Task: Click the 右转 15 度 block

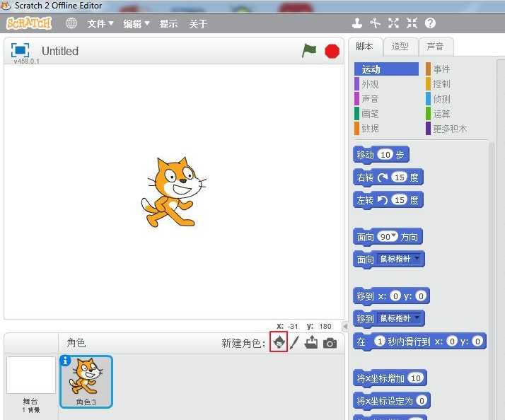Action: click(364, 177)
